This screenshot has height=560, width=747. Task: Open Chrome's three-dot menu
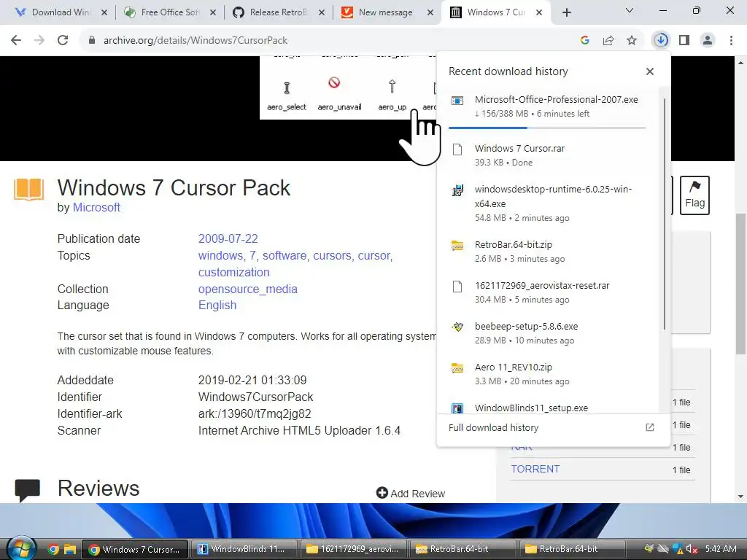click(x=731, y=41)
